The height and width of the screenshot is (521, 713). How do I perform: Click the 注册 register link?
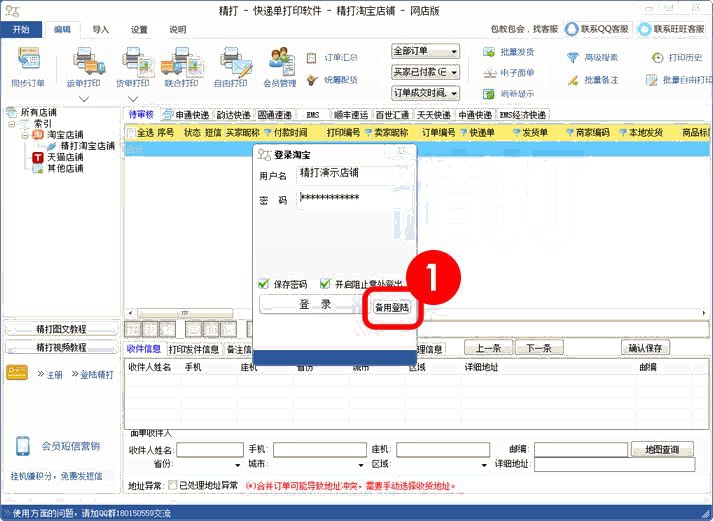coord(54,375)
